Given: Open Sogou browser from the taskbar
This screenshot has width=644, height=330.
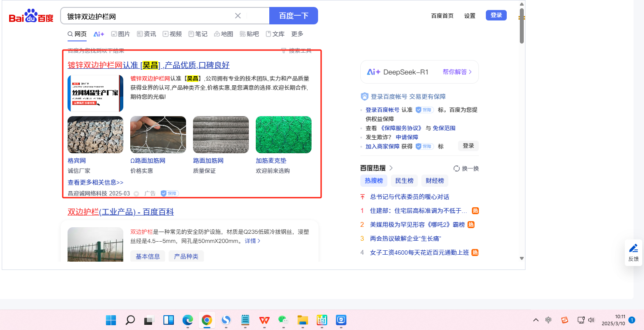Looking at the screenshot, I should [226, 320].
